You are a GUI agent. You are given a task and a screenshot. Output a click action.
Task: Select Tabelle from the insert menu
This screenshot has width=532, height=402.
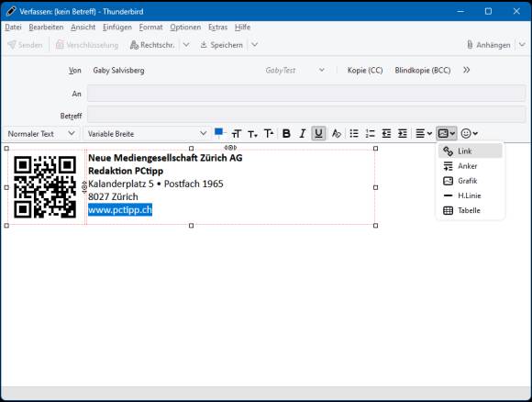click(470, 210)
